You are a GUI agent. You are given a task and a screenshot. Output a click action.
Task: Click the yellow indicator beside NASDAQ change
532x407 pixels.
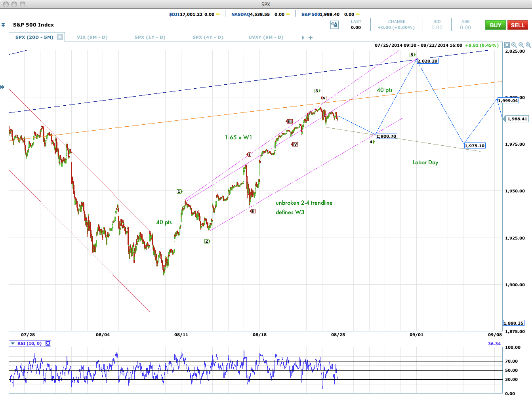[x=288, y=14]
